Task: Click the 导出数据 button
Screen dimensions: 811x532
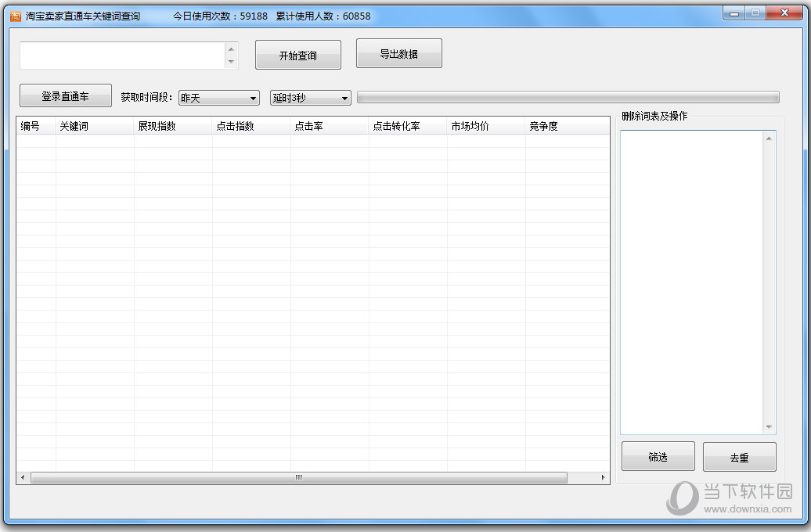Action: pos(398,53)
